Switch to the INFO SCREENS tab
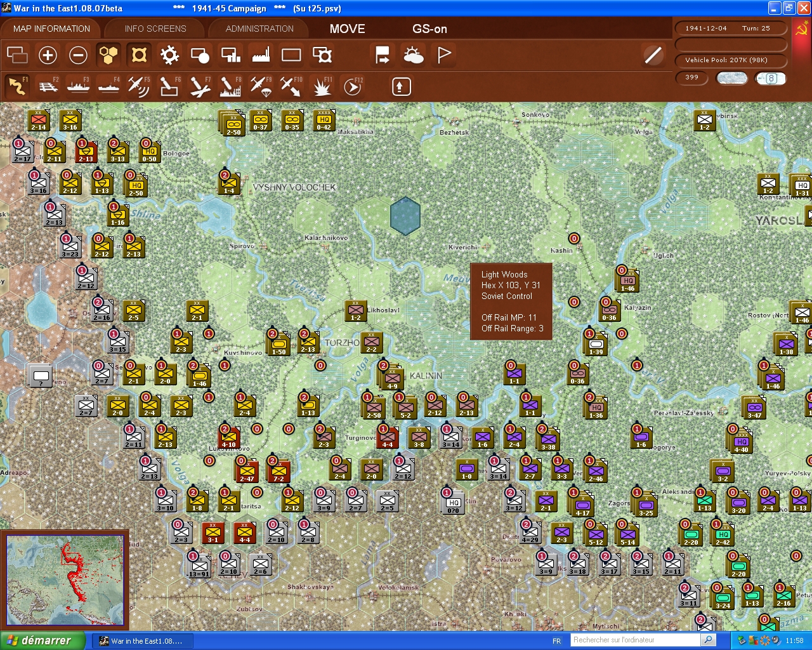The image size is (812, 650). (155, 29)
